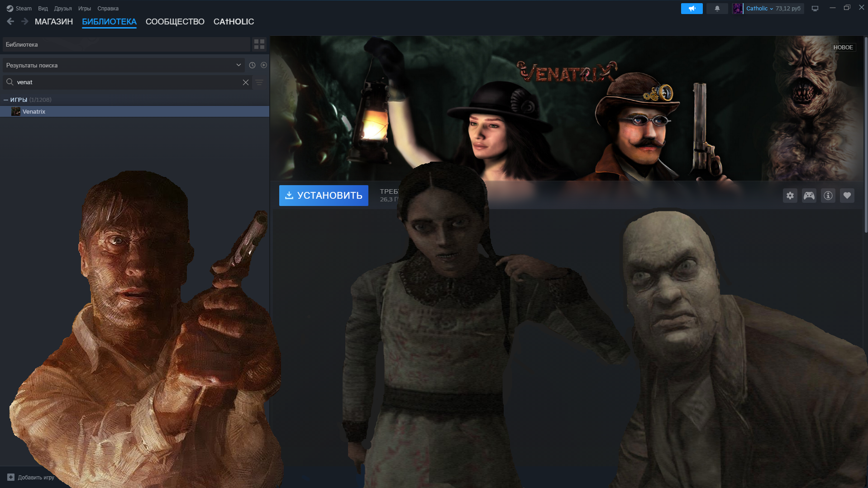Open the Игры menu
The height and width of the screenshot is (488, 868).
click(x=85, y=9)
